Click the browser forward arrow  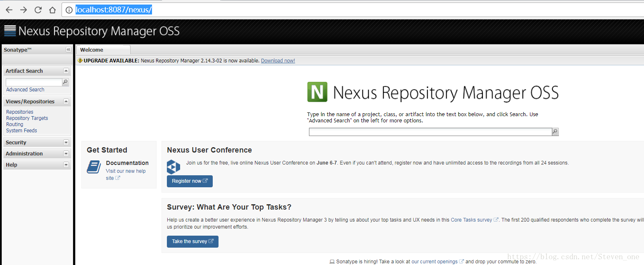tap(24, 10)
